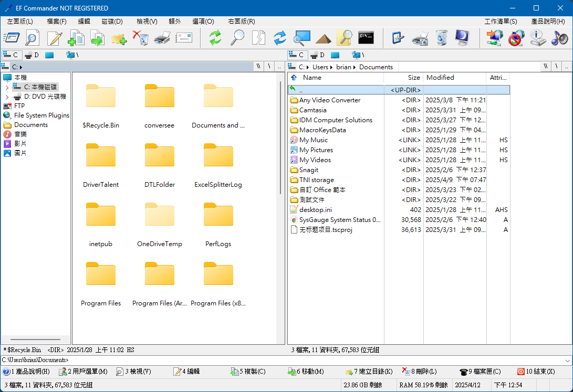Sort the file list by Modified column
Viewport: 573px width, 392px height.
pyautogui.click(x=454, y=78)
